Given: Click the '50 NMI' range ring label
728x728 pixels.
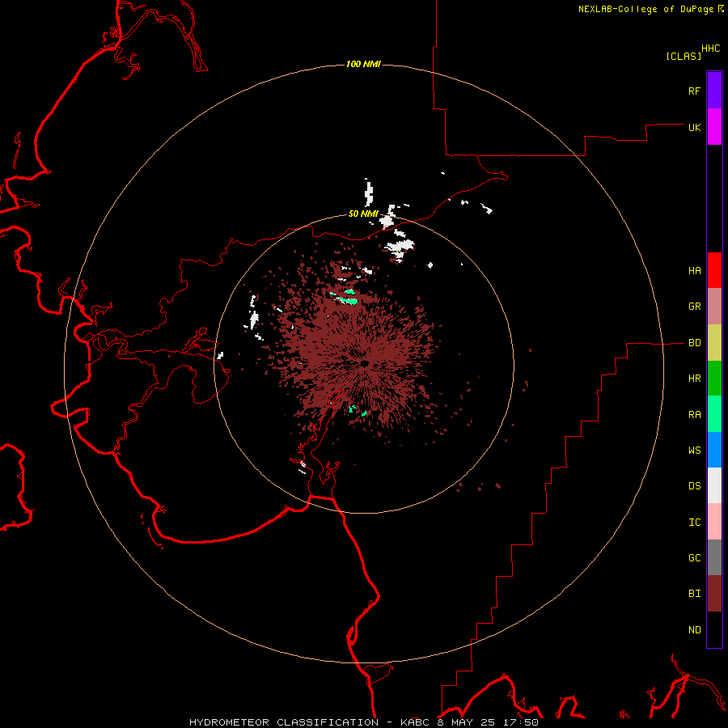Looking at the screenshot, I should (x=363, y=214).
